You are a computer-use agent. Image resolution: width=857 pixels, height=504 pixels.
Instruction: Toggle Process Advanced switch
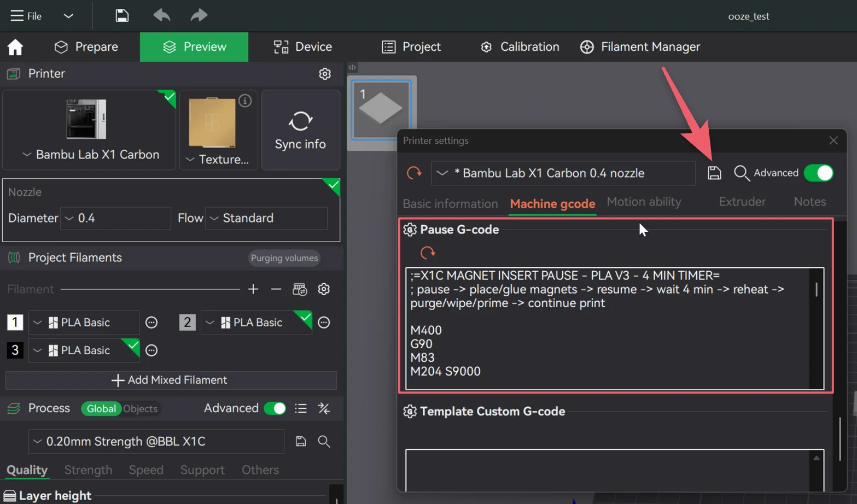point(275,408)
